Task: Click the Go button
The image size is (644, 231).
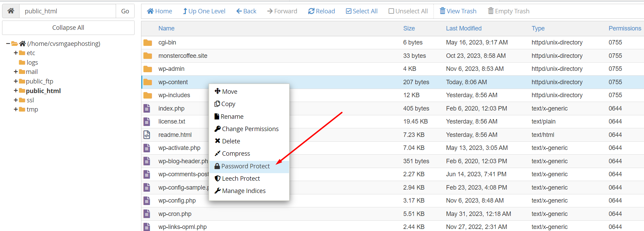Action: click(x=125, y=11)
